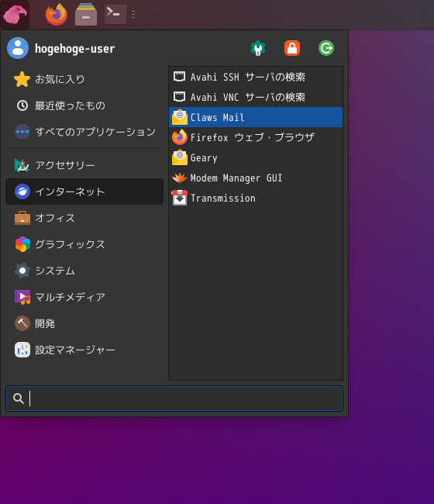Click the magnifier icon in search box

click(x=19, y=399)
